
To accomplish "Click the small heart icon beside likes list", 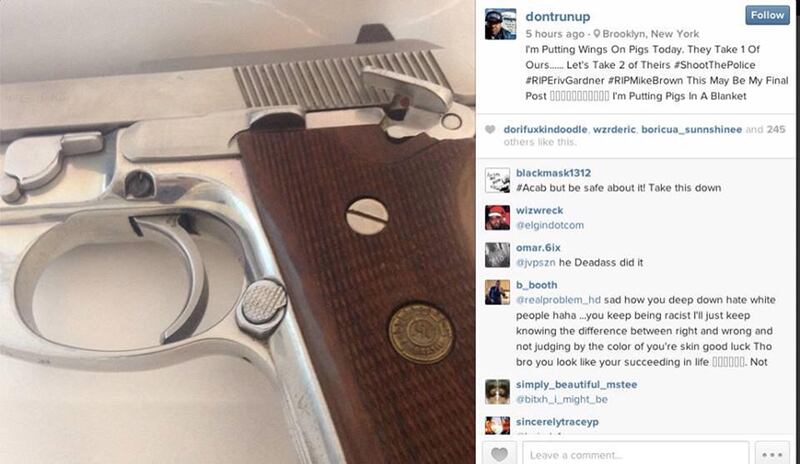I will pos(490,130).
